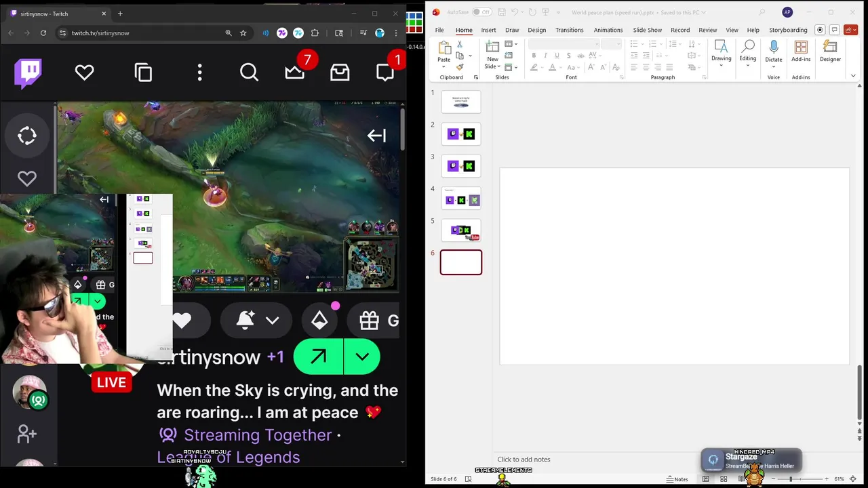
Task: Open Twitch whispers chat bubble icon
Action: tap(385, 73)
